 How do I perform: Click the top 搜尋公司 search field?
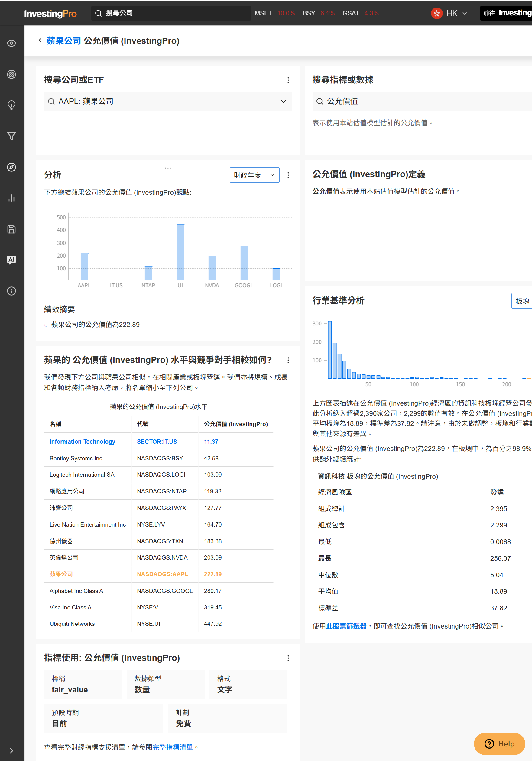171,13
